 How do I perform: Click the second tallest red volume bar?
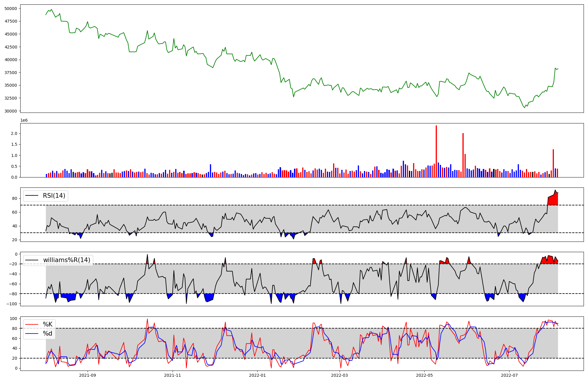[x=463, y=155]
